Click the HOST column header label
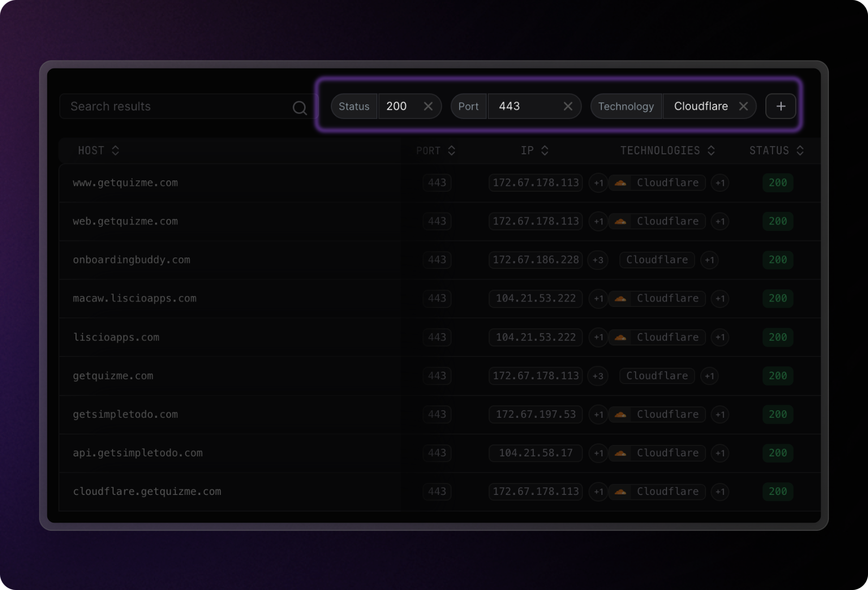The width and height of the screenshot is (868, 590). [x=91, y=150]
